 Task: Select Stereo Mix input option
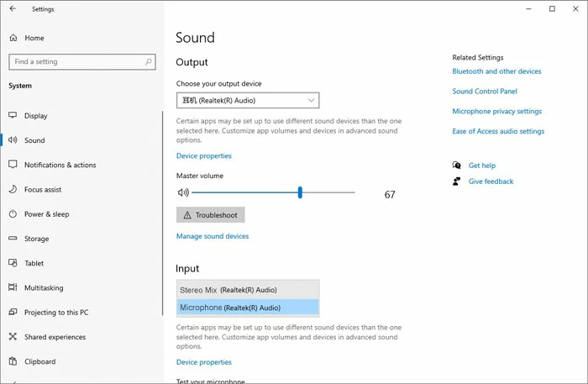248,290
